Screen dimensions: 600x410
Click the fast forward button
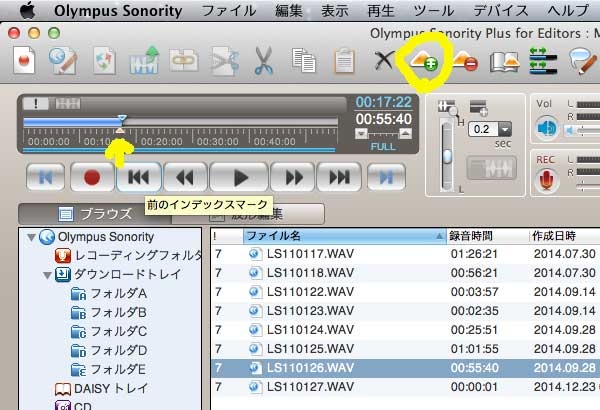pyautogui.click(x=292, y=177)
